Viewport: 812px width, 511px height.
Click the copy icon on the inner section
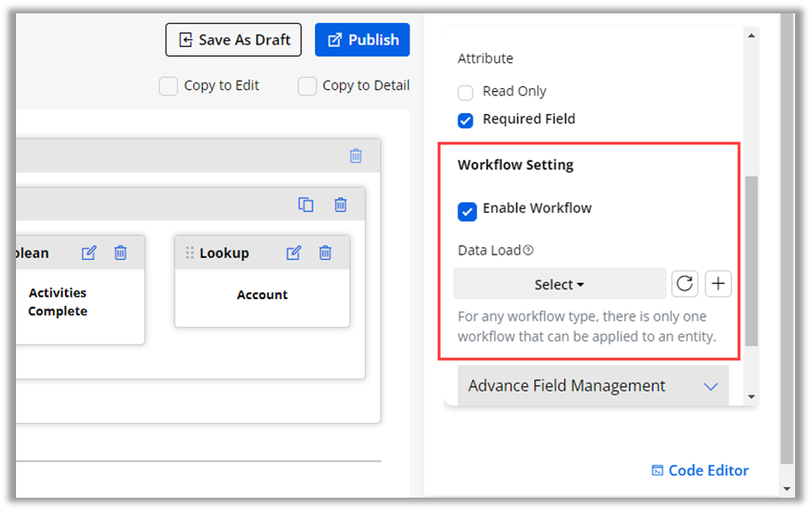[305, 205]
